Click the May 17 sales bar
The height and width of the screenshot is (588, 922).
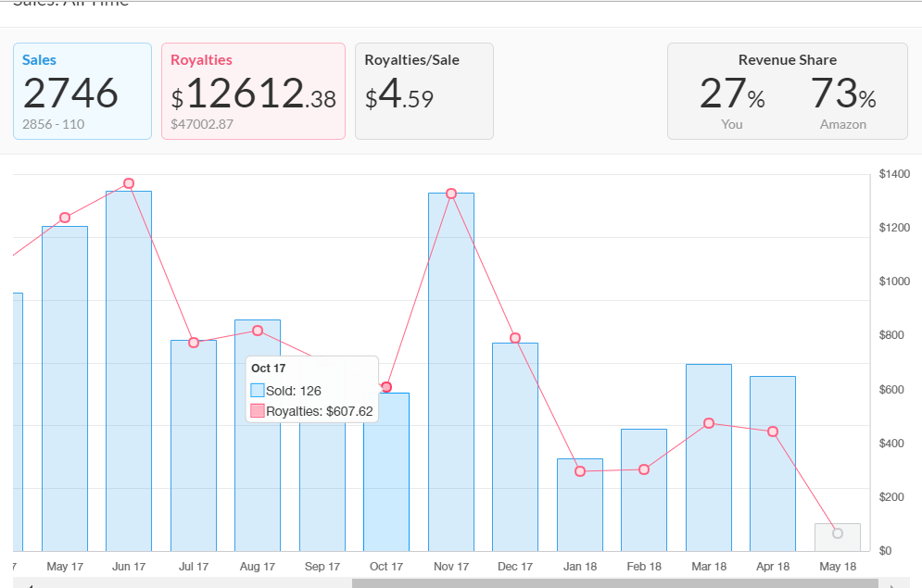[65, 389]
